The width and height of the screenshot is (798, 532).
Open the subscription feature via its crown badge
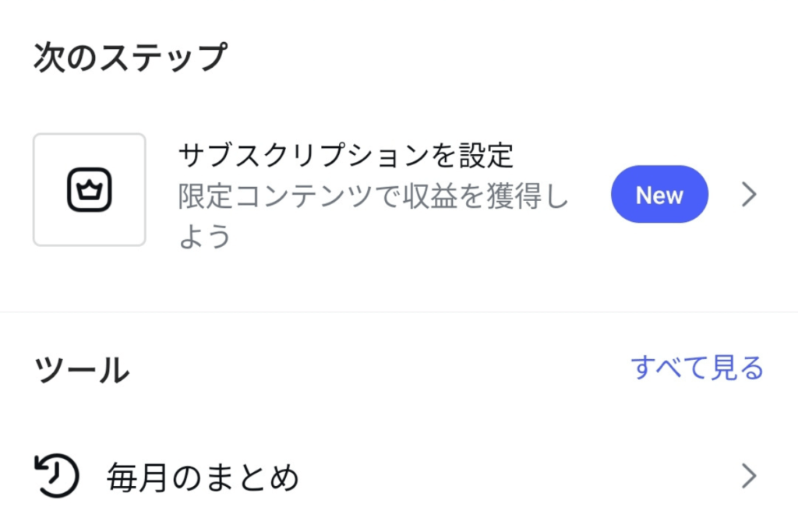click(x=89, y=189)
